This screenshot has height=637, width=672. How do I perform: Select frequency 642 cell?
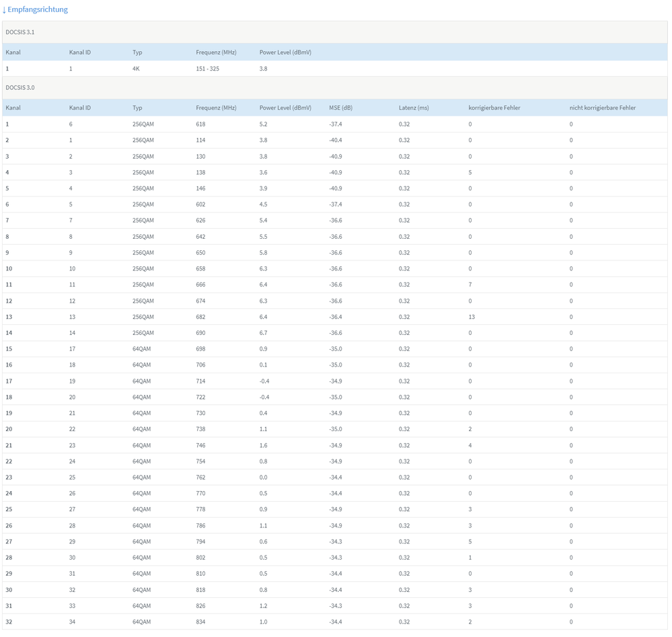(200, 237)
